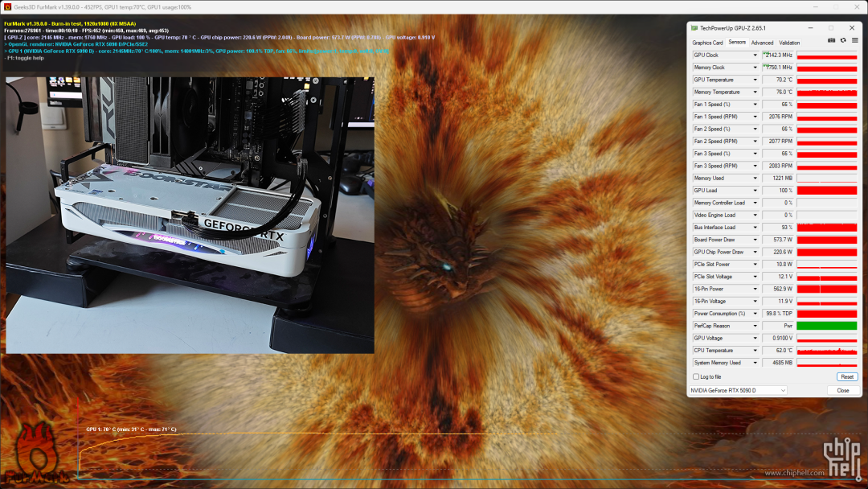
Task: Click the GPU Load red graph
Action: 826,191
